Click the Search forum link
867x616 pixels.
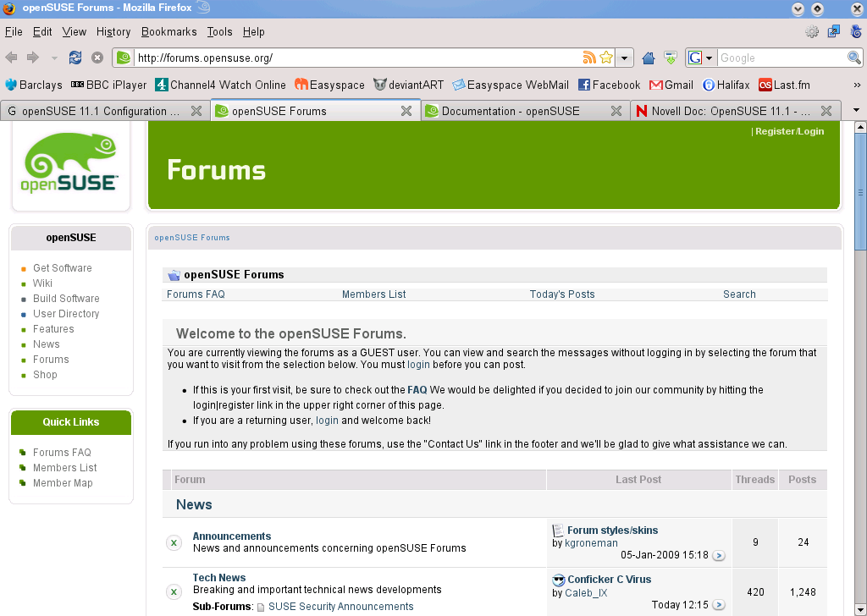(x=739, y=294)
